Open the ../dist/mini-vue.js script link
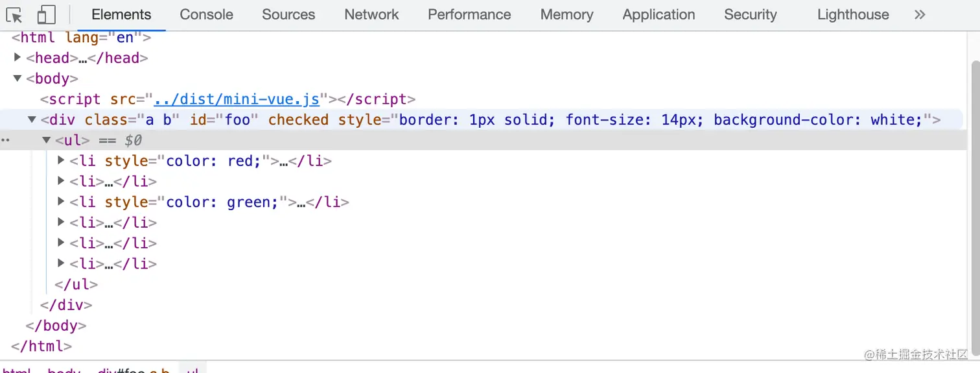980x373 pixels. [x=237, y=99]
